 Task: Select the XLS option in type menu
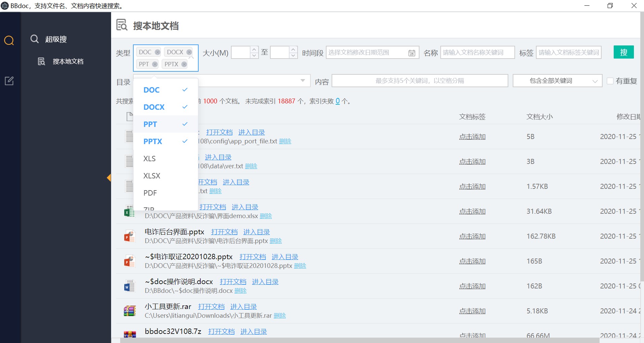[x=149, y=158]
